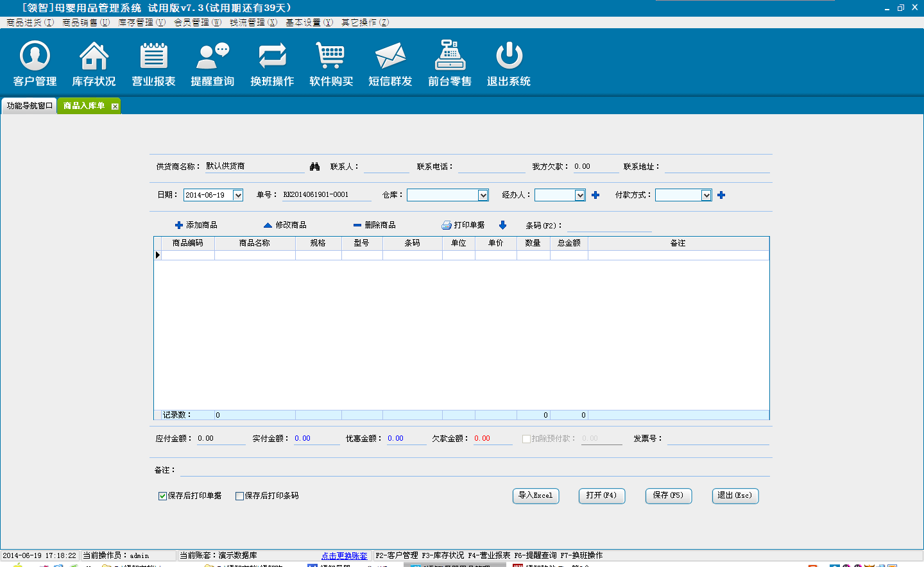This screenshot has width=924, height=567.
Task: Open the 库存管理 menu
Action: (x=142, y=22)
